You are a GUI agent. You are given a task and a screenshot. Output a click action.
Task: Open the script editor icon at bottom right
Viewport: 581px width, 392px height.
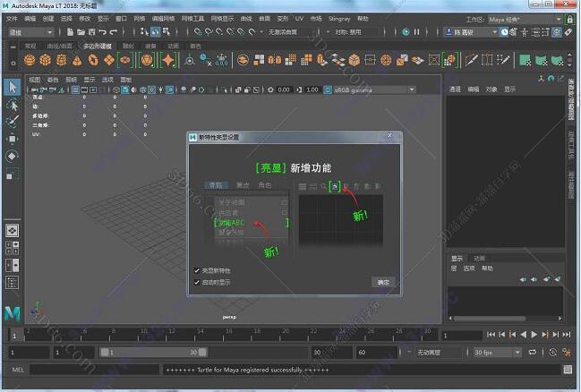568,370
